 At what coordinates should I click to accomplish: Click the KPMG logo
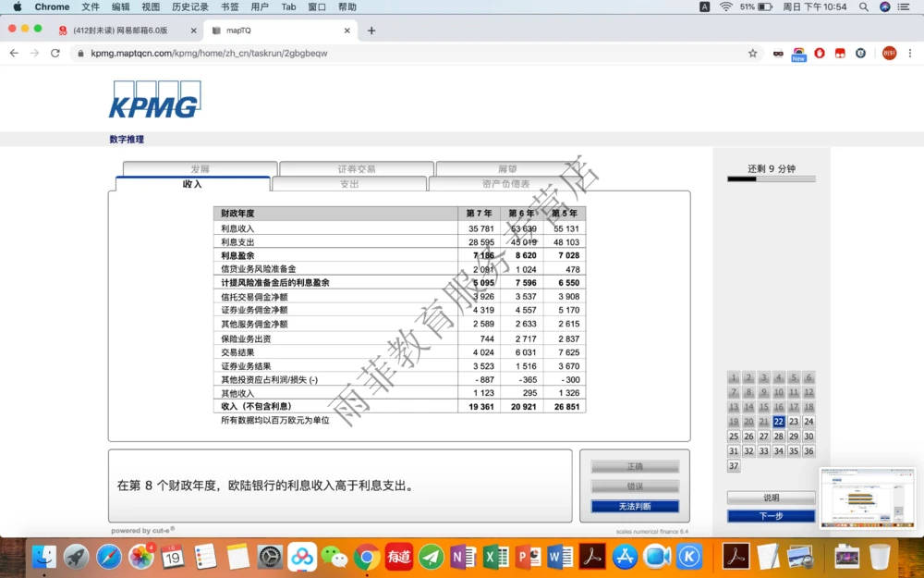pyautogui.click(x=154, y=99)
